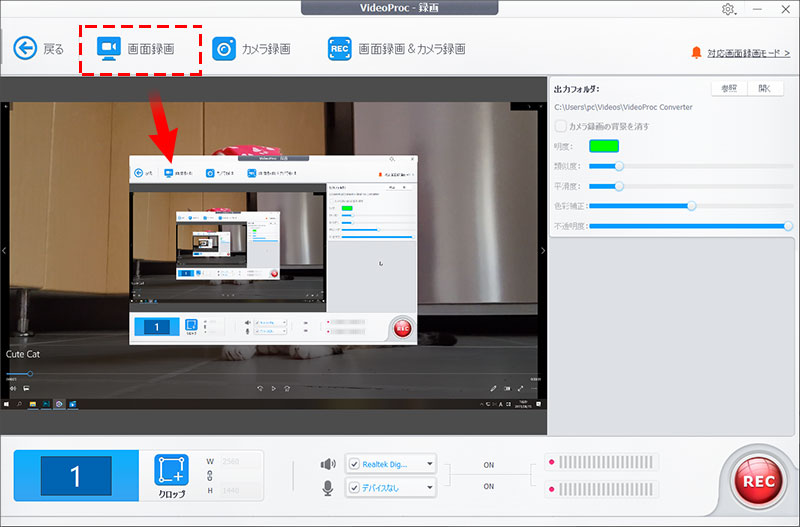Click the skip back button in player
The width and height of the screenshot is (800, 527).
click(x=260, y=389)
